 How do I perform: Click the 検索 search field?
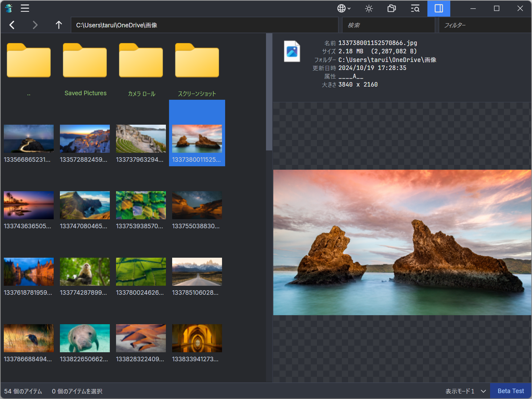(388, 25)
